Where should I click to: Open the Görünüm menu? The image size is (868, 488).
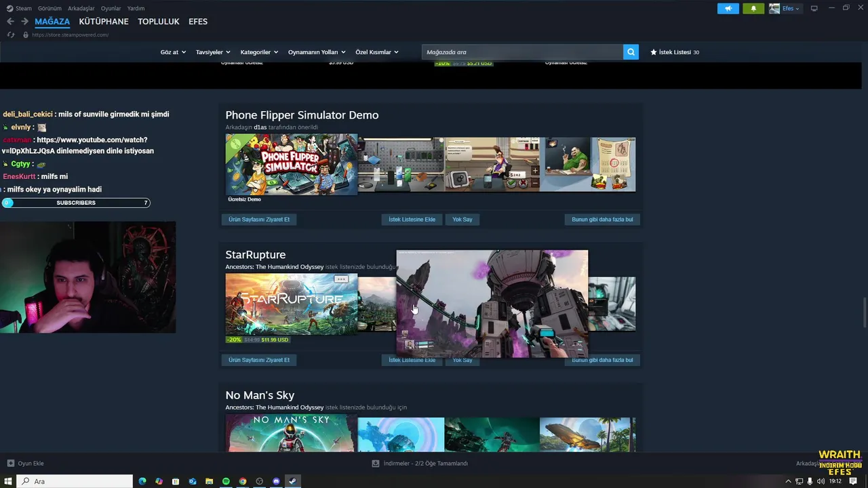coord(50,8)
